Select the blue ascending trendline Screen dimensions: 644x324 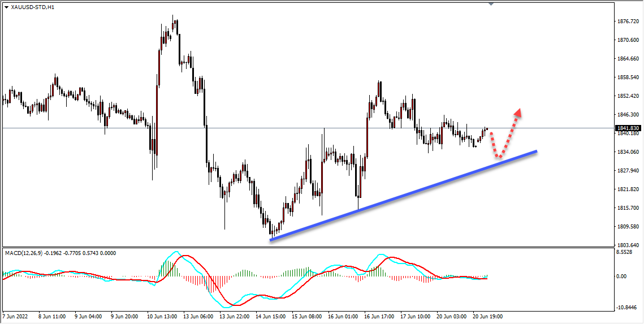(x=403, y=195)
